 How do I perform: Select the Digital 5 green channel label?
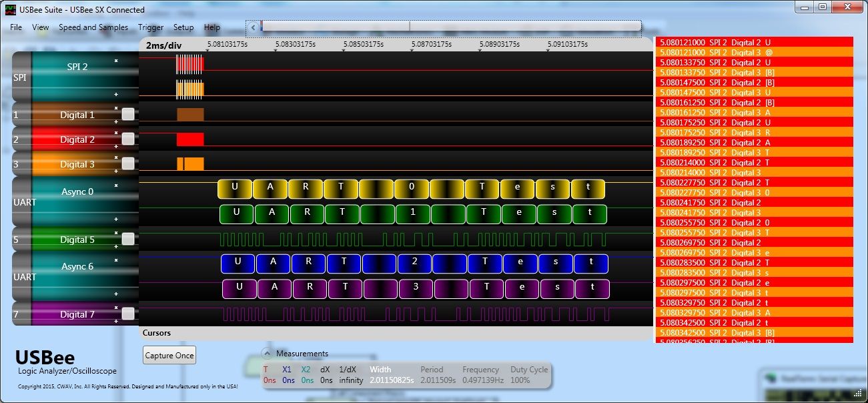(x=77, y=240)
